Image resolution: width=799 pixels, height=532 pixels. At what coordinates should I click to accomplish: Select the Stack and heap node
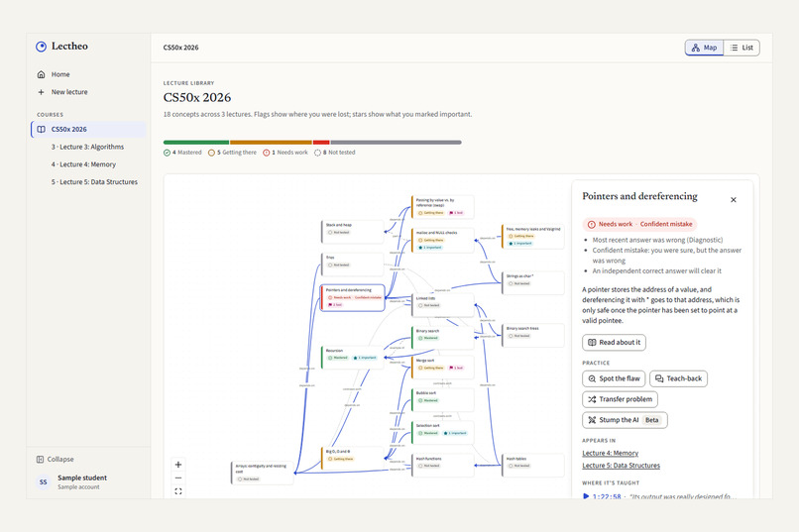coord(353,232)
